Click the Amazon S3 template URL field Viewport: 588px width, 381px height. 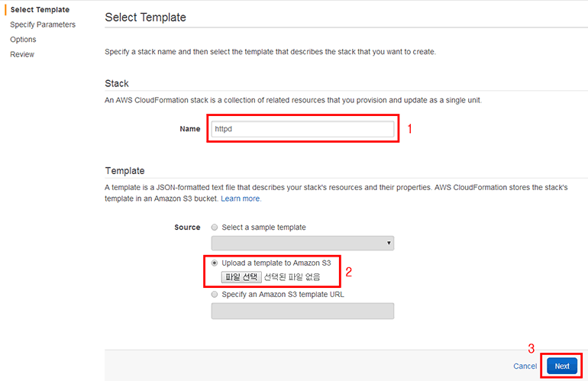(x=302, y=311)
